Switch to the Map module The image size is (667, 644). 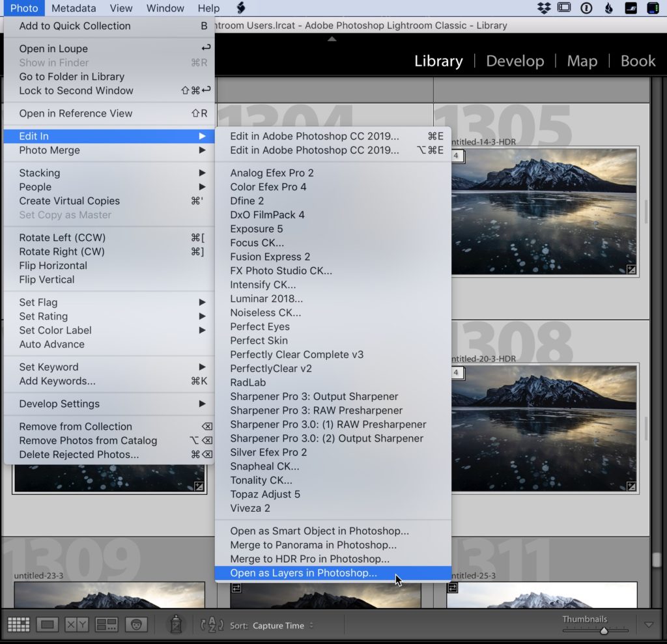[x=582, y=61]
